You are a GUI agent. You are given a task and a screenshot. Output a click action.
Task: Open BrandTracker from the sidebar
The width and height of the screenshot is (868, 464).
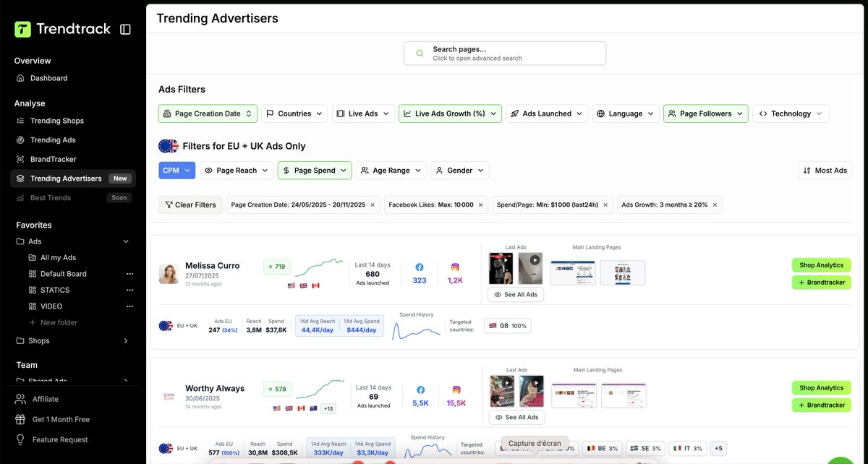tap(53, 159)
